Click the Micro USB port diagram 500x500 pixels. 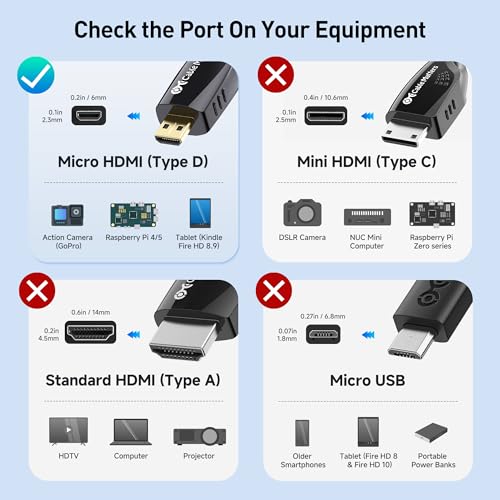323,335
